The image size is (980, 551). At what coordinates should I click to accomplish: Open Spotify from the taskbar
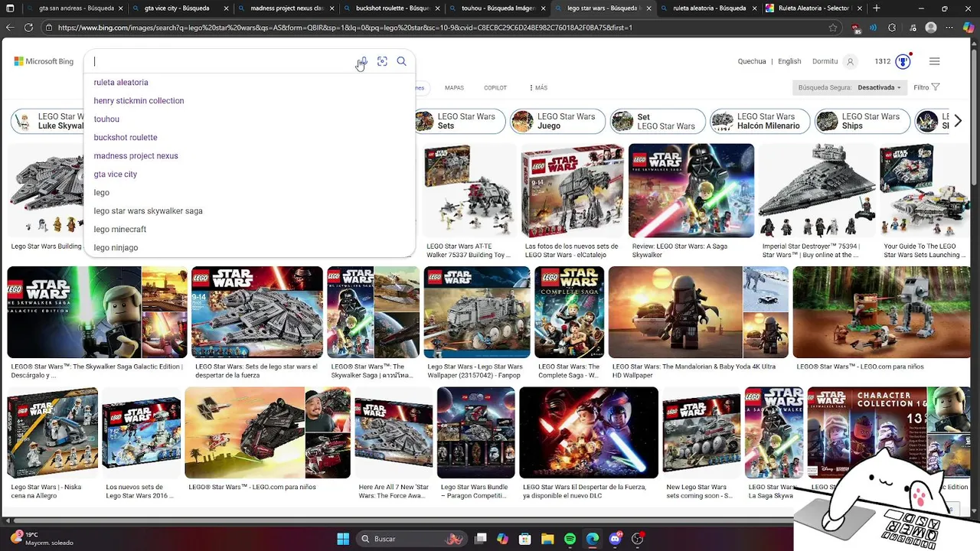point(570,539)
